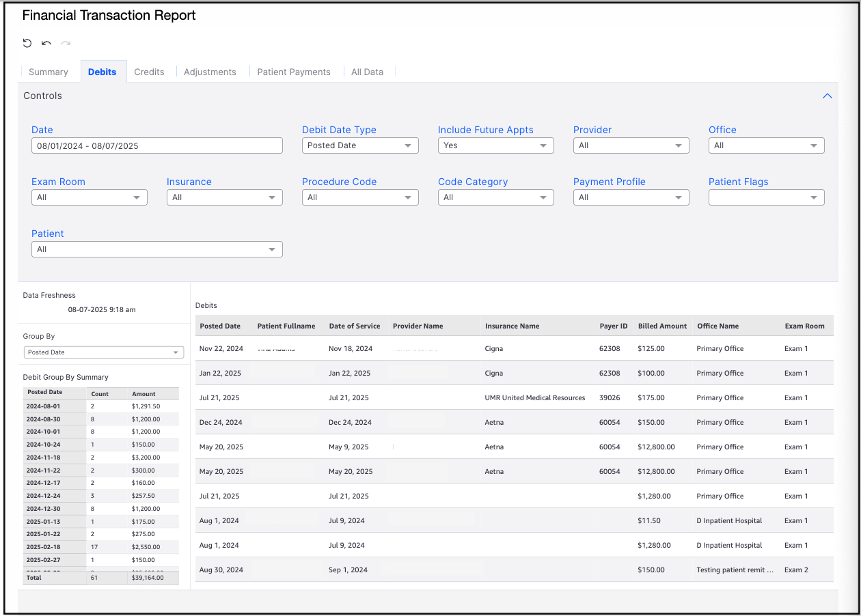Go to the Adjustments tab
The height and width of the screenshot is (616, 861).
point(210,72)
